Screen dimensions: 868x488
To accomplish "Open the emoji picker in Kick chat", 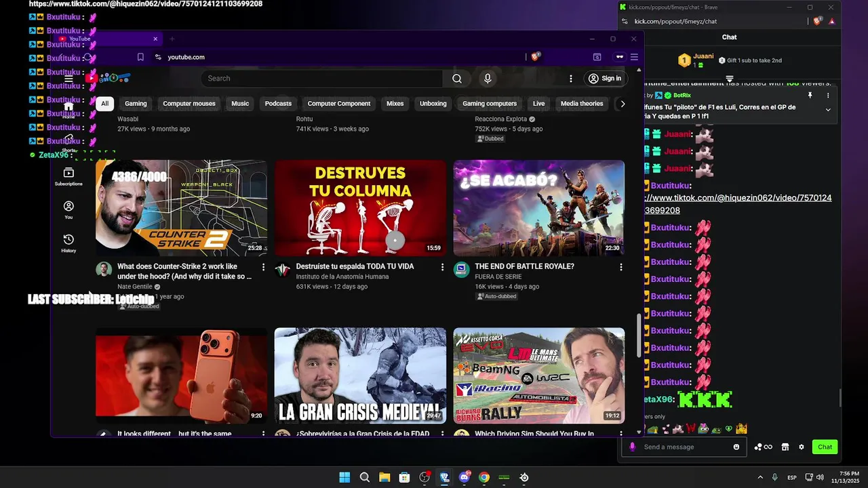I will pos(736,447).
